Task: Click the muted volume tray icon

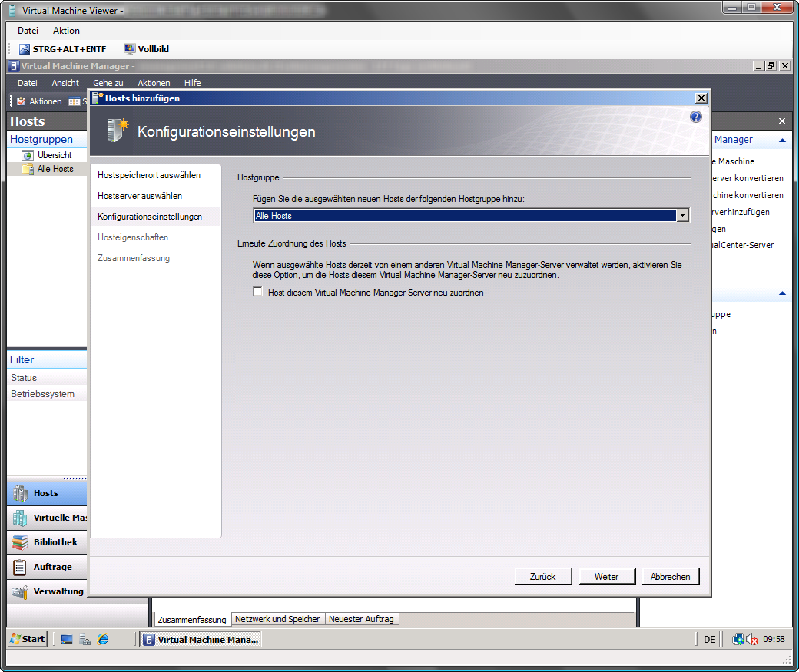Action: (x=752, y=639)
